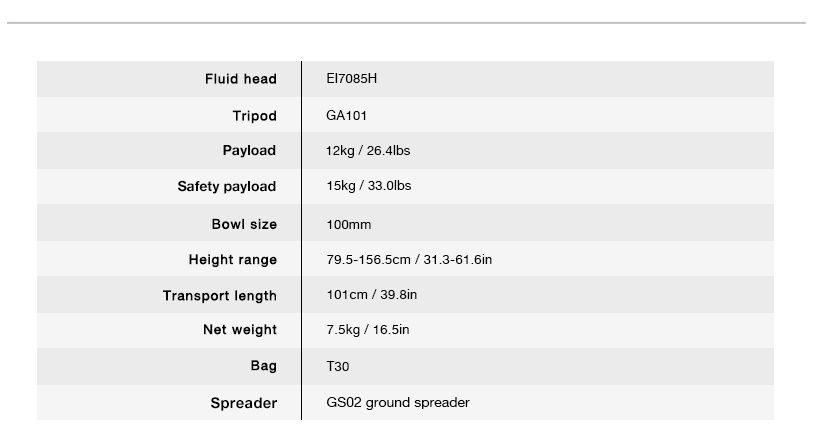Select the GA101 tripod value

(347, 116)
